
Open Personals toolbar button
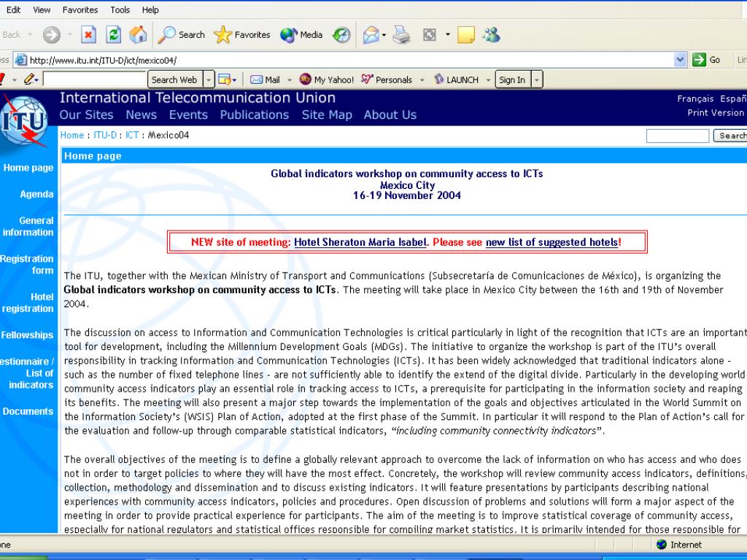[387, 79]
